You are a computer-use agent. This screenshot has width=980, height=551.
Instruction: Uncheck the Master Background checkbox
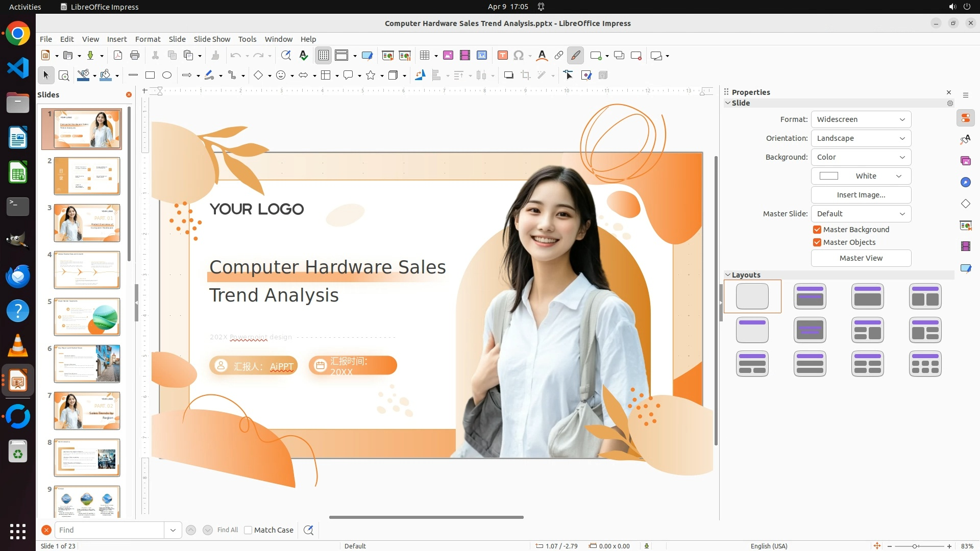point(817,230)
